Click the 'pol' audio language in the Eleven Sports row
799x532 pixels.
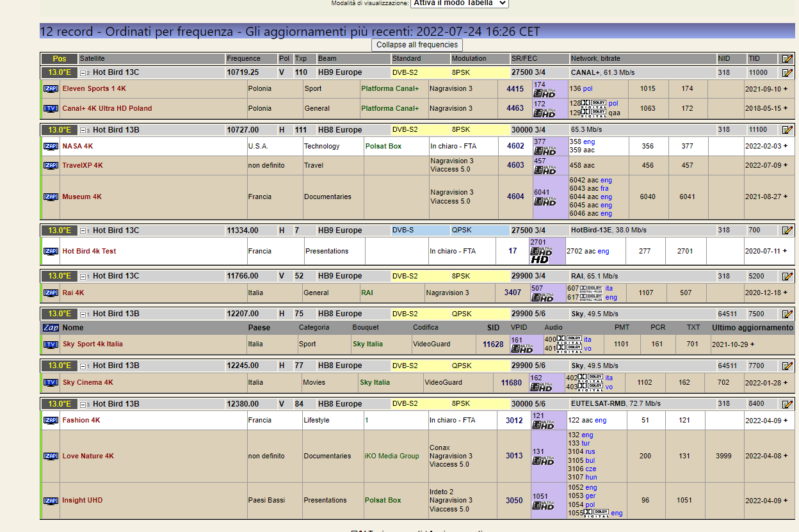coord(588,89)
